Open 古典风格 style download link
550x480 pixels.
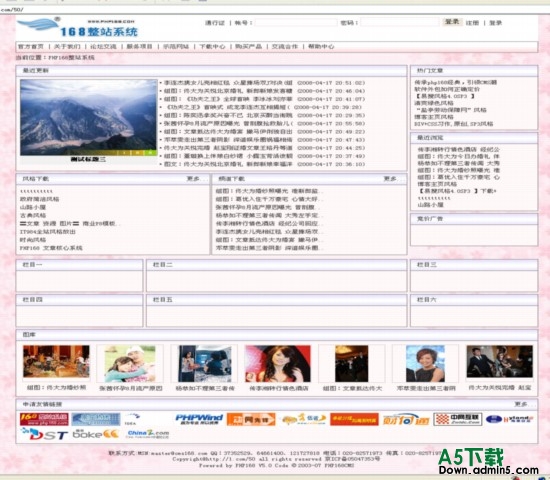[33, 215]
